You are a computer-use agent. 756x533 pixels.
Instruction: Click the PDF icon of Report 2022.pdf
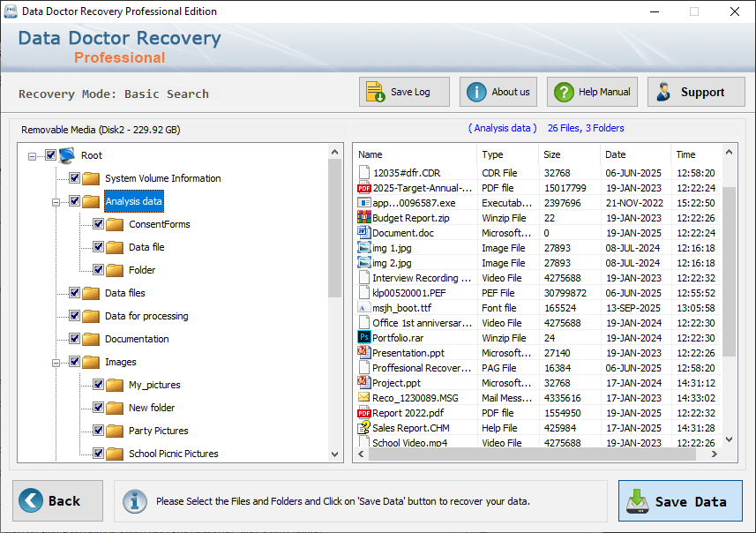[x=364, y=413]
